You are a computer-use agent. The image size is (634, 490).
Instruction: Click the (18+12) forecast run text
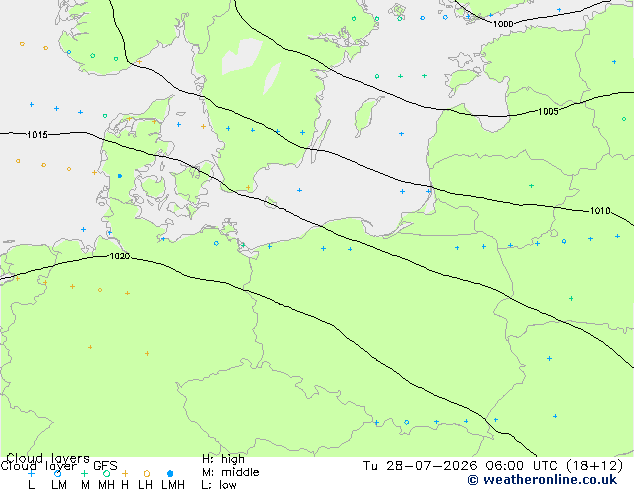point(595,466)
